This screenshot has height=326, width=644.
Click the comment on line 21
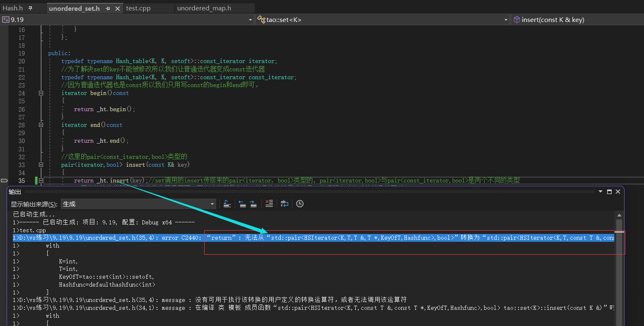click(163, 69)
